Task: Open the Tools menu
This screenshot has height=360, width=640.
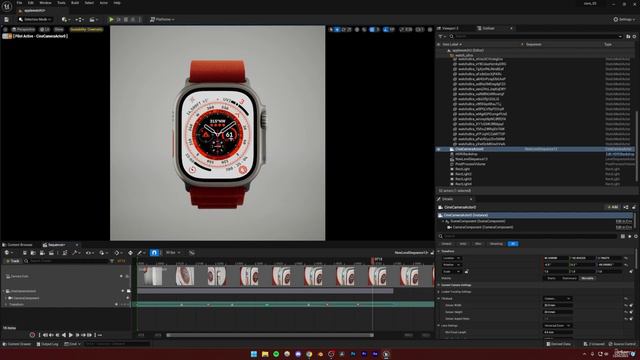Action: tap(61, 3)
